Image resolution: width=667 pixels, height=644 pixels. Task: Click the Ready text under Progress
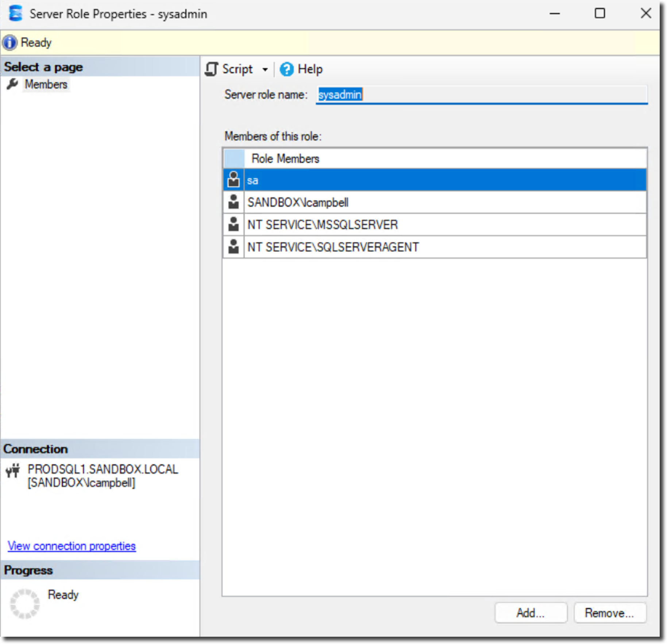pyautogui.click(x=63, y=595)
